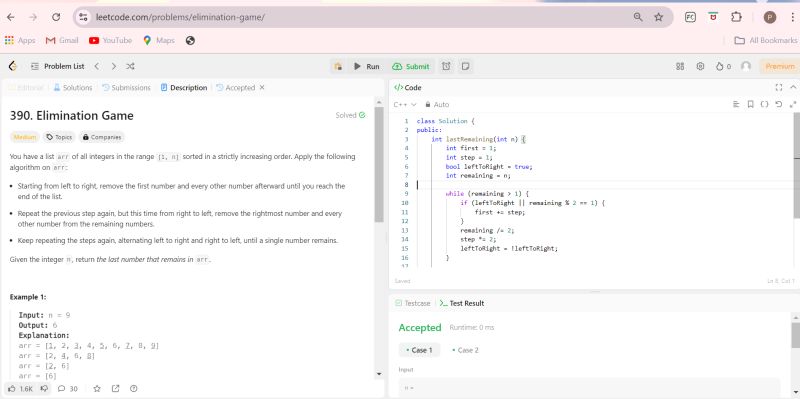Click the browser forward arrow

pos(33,17)
